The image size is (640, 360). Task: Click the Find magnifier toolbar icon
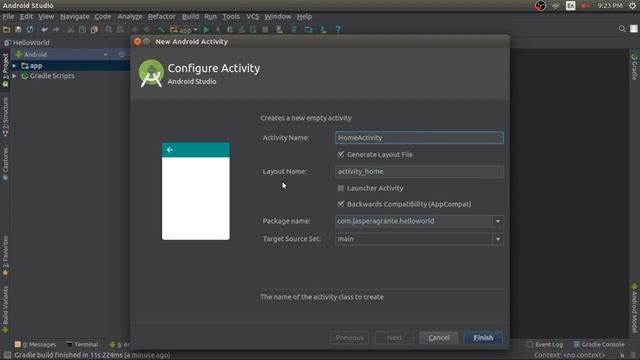[x=109, y=29]
